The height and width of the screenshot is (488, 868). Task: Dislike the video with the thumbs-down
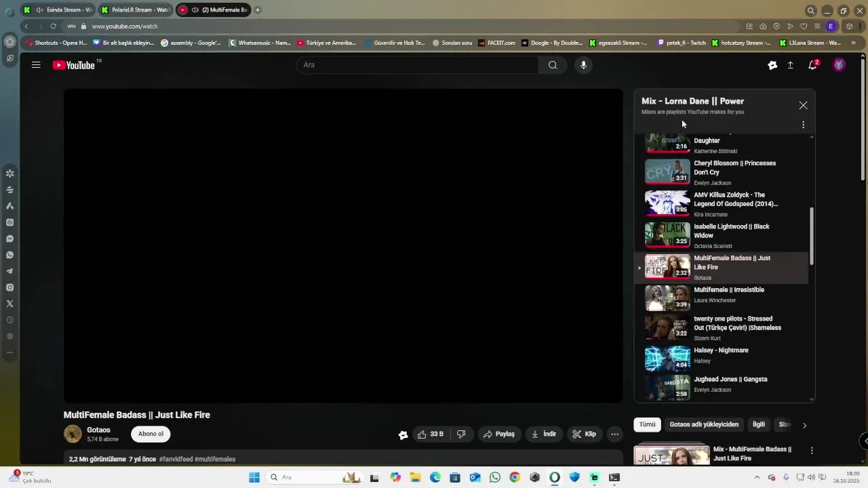click(461, 434)
